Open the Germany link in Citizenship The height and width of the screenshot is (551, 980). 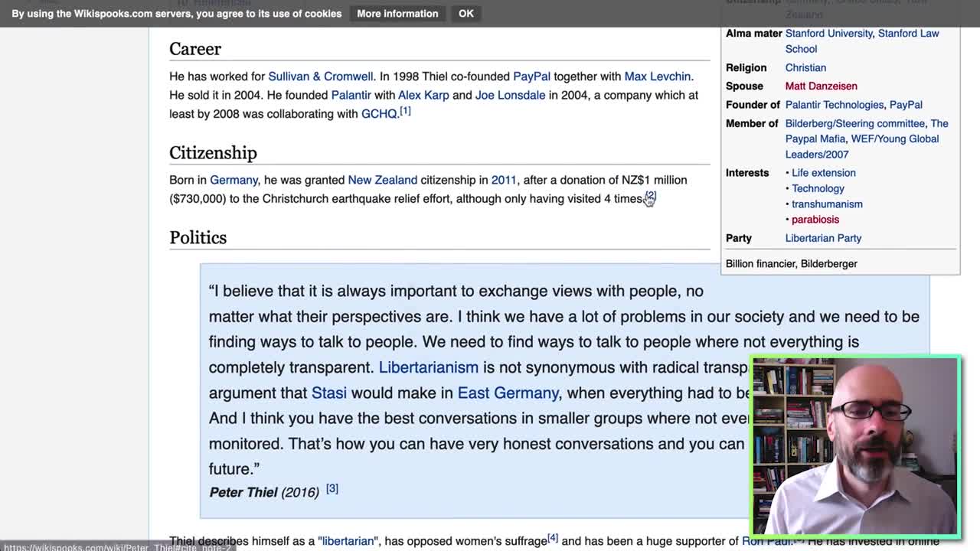pos(234,180)
